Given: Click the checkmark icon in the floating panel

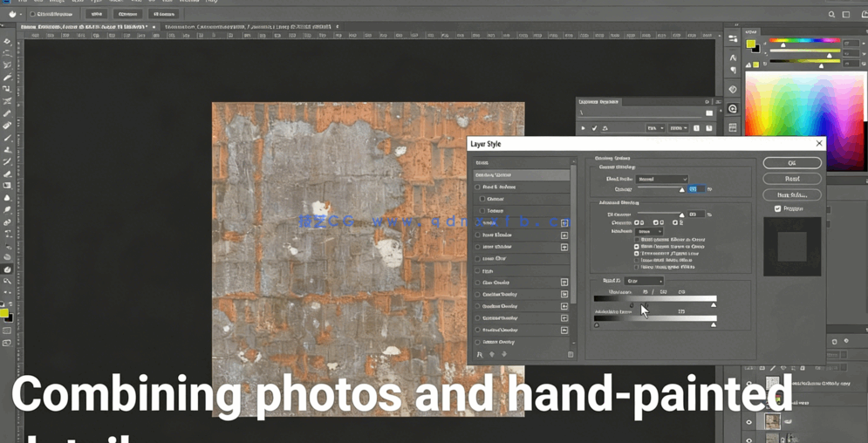Looking at the screenshot, I should pos(595,128).
